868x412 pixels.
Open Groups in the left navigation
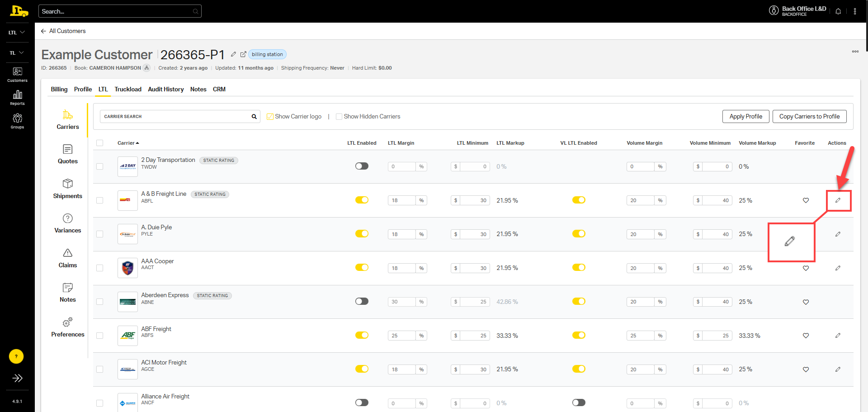(17, 121)
